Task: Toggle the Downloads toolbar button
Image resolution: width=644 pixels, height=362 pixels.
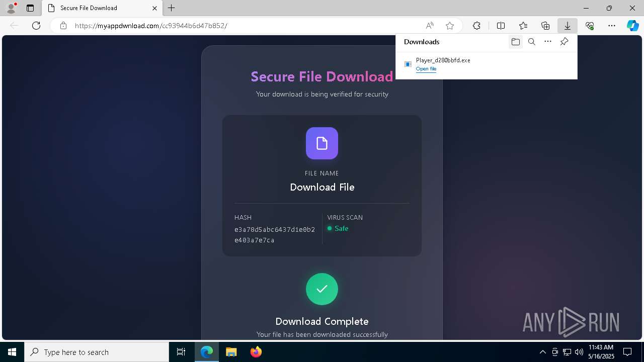Action: click(x=568, y=26)
